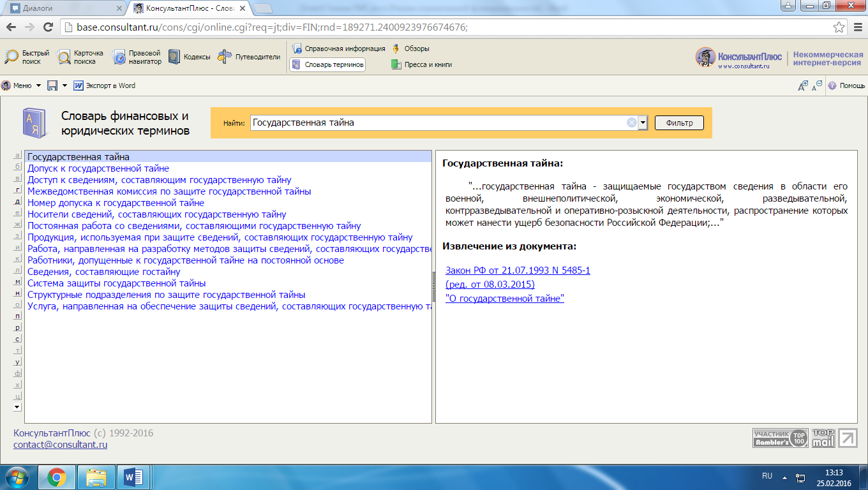Open link "О государственной тайне"
Viewport: 868px width, 490px height.
(505, 299)
